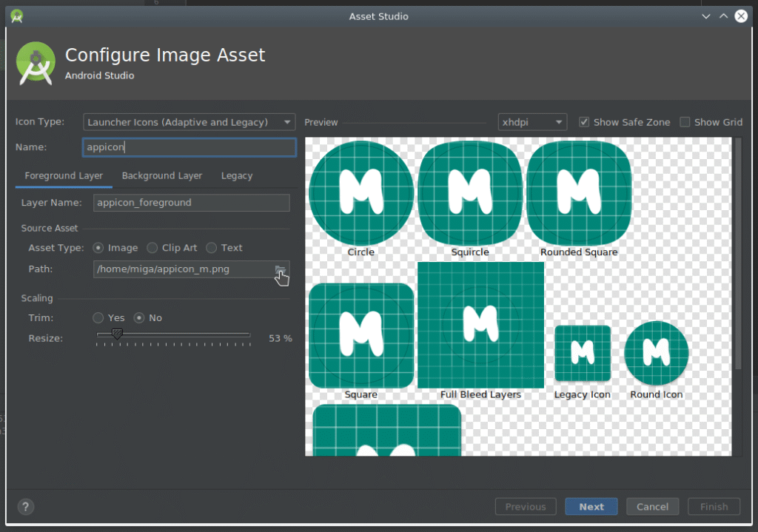Select the Squircle icon preview
The width and height of the screenshot is (758, 532).
470,193
